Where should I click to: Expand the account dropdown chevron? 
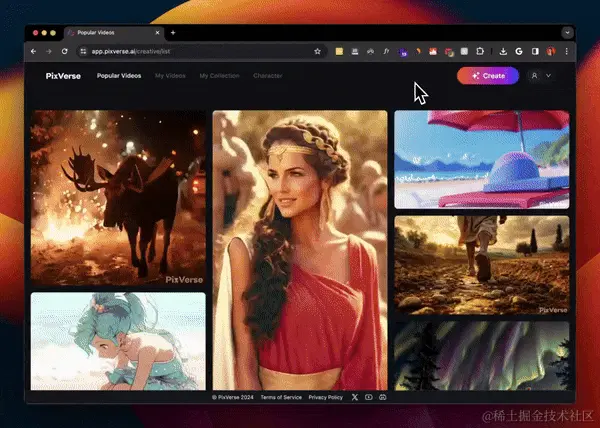548,76
